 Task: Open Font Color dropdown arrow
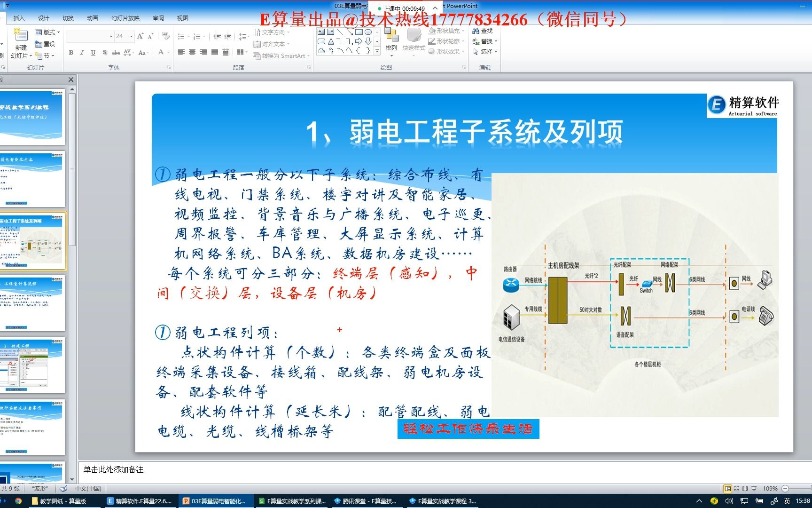[167, 53]
